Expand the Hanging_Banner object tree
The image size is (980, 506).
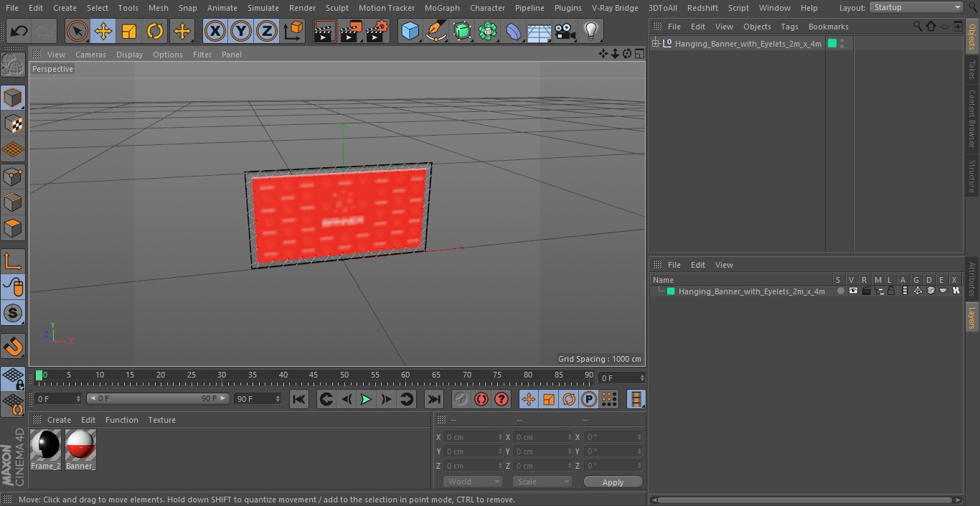tap(655, 44)
